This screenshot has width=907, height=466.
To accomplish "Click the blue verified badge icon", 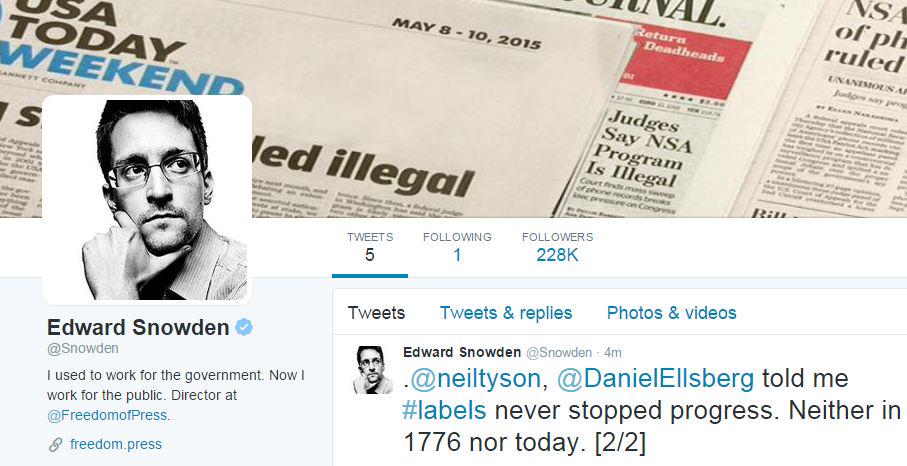I will click(x=244, y=328).
